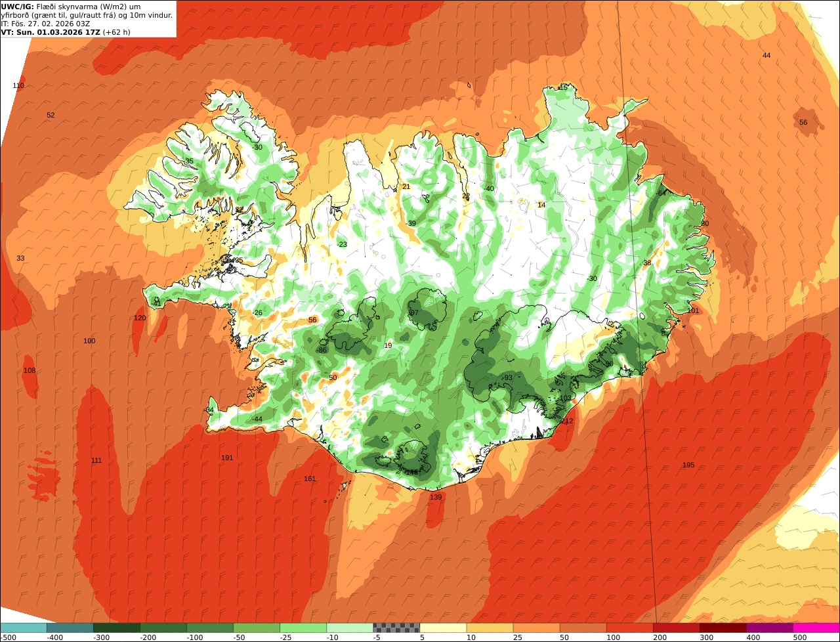
Task: Click the map value '21'
Action: 406,187
